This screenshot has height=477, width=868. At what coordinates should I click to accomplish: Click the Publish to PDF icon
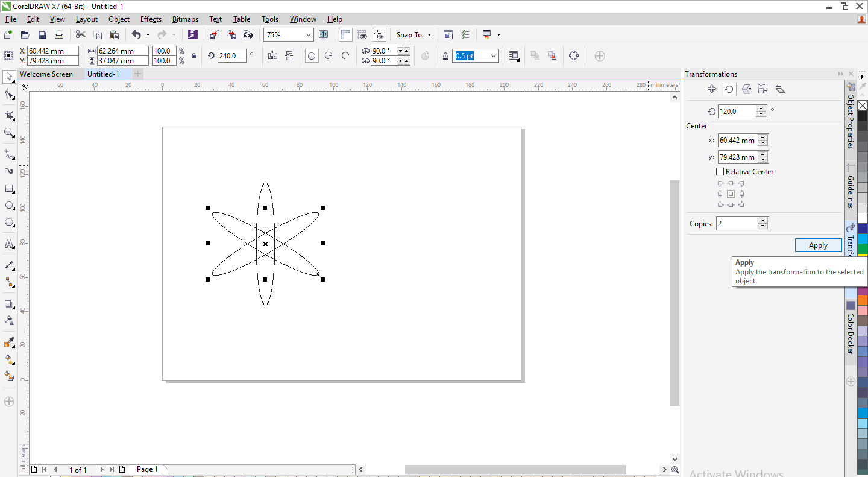pos(248,35)
